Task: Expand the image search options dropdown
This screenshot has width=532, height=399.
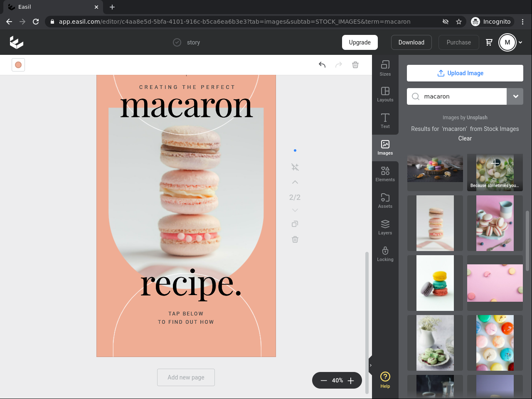Action: pos(515,96)
